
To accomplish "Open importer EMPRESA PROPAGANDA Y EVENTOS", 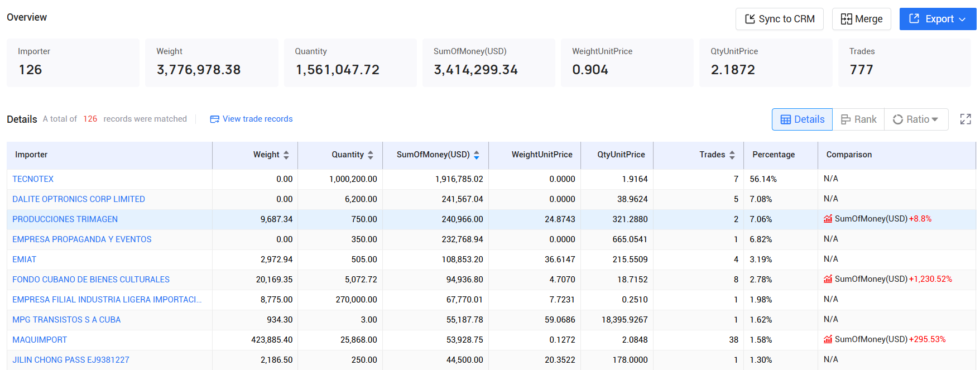I will [x=81, y=239].
